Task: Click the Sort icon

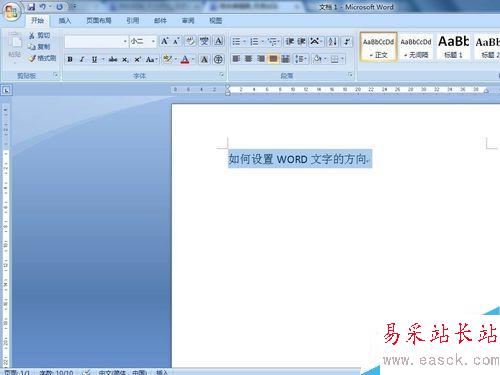Action: [332, 41]
